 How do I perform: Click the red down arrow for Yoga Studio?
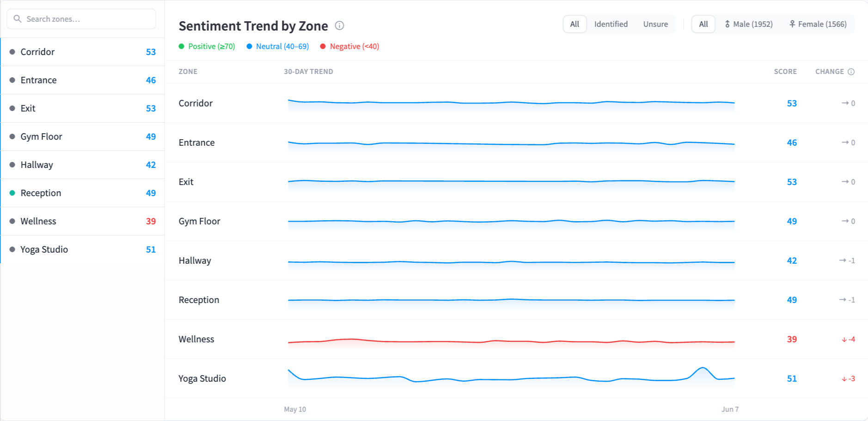[x=844, y=379]
